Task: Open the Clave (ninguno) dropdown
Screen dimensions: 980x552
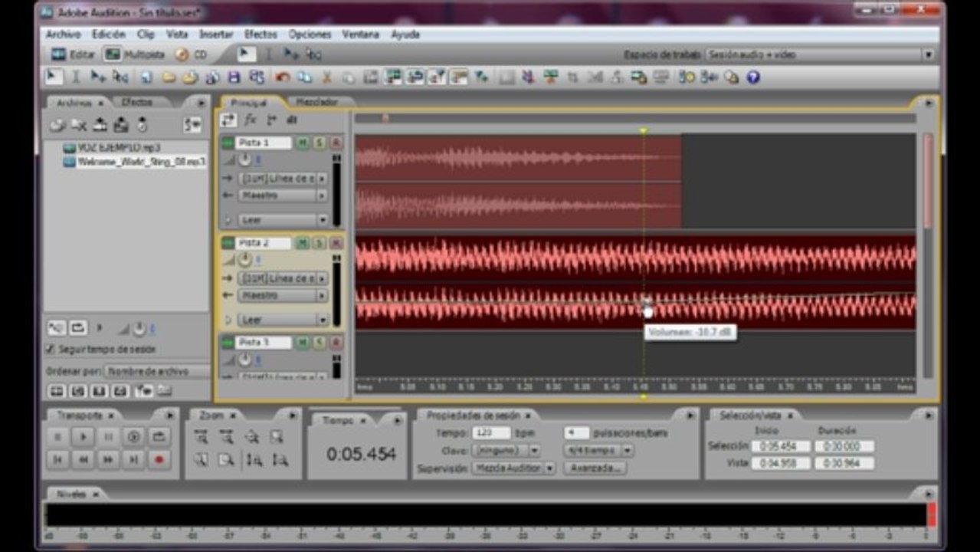Action: 506,451
